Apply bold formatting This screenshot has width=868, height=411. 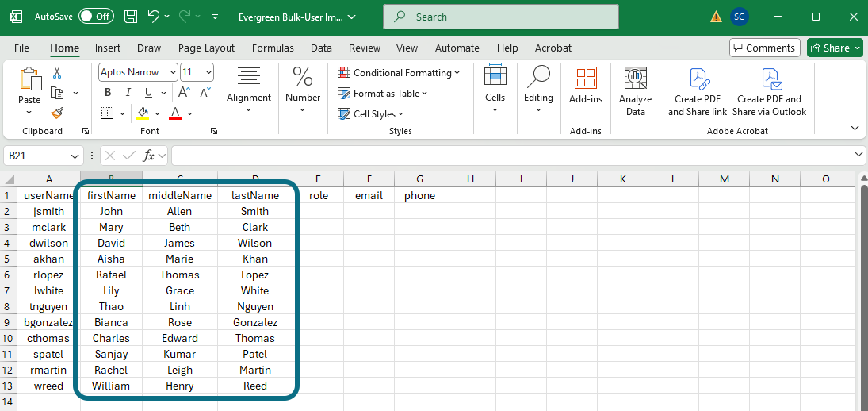tap(108, 93)
